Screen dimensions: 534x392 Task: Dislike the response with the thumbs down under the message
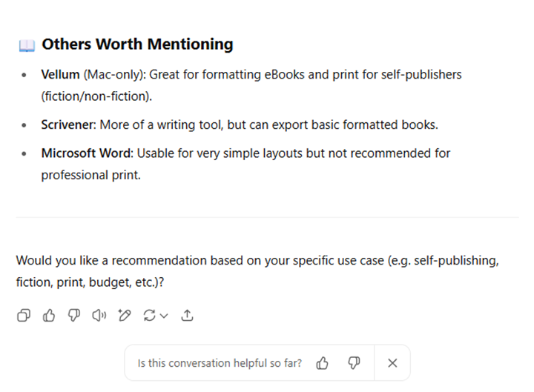[x=74, y=316]
